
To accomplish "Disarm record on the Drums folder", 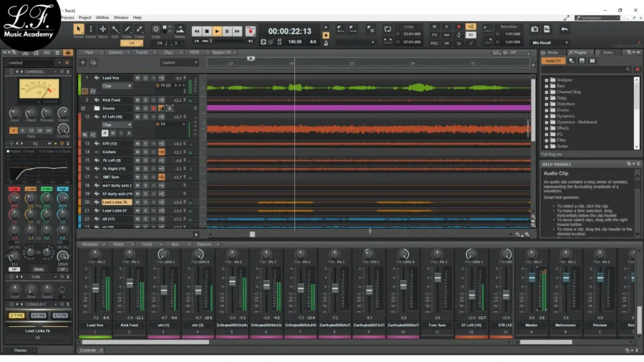I will (153, 108).
